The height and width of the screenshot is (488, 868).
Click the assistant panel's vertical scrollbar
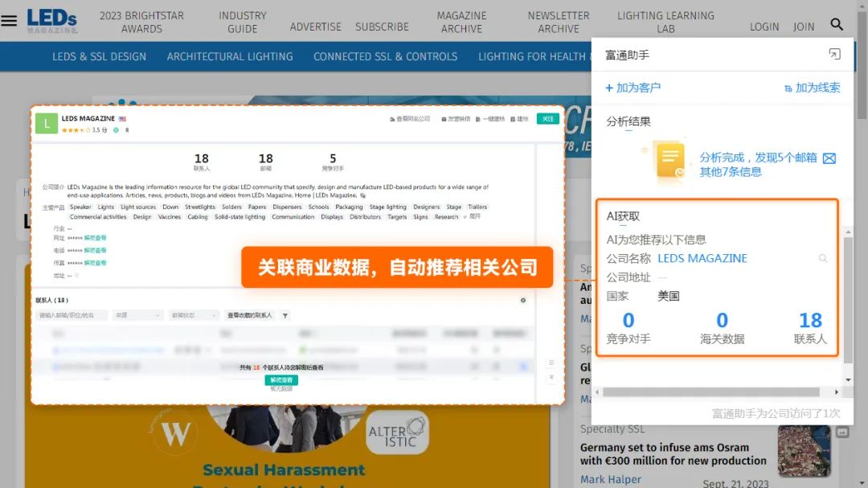point(848,300)
